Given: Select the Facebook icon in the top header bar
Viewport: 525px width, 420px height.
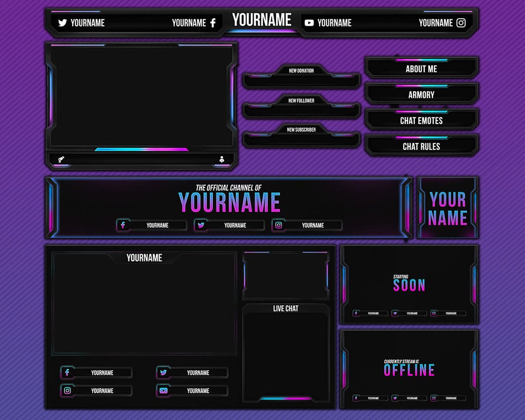Looking at the screenshot, I should pyautogui.click(x=213, y=23).
